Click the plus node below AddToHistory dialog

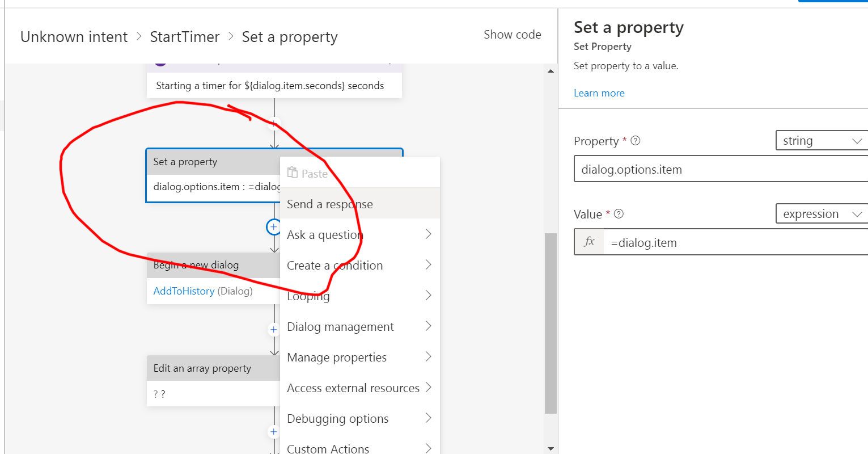click(274, 330)
